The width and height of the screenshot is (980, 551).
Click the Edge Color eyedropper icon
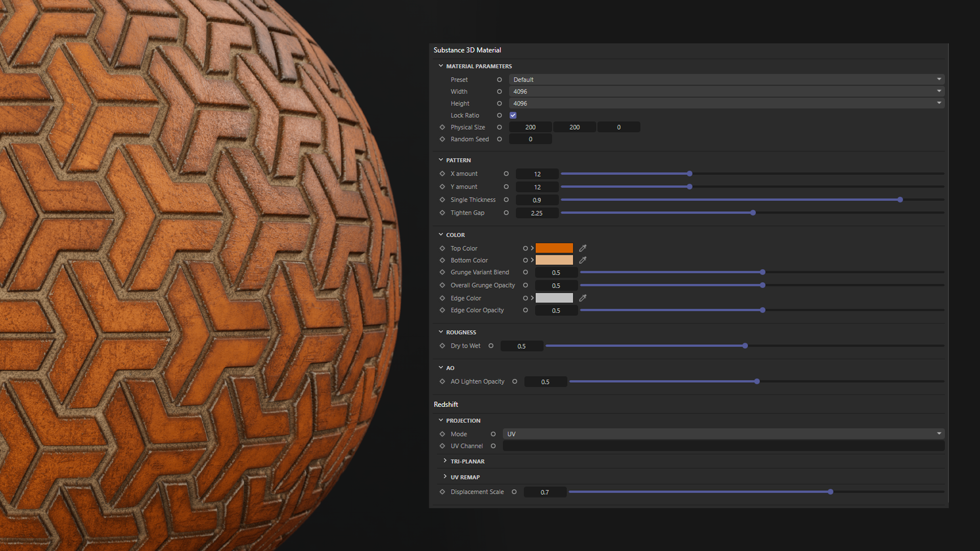(x=582, y=298)
